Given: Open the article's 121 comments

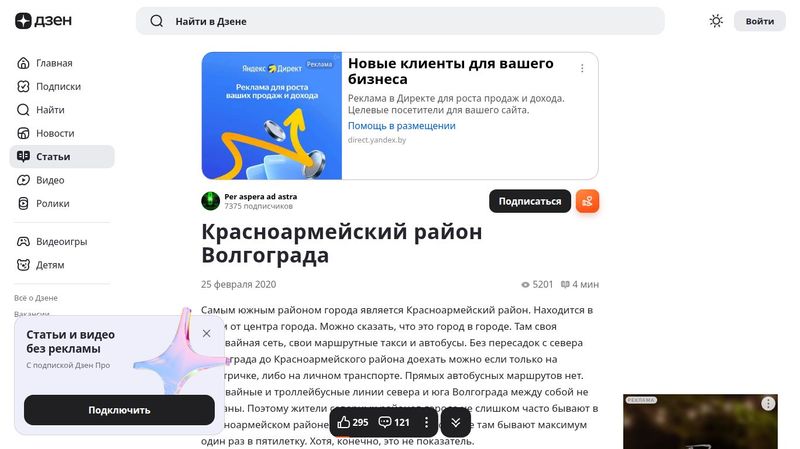Looking at the screenshot, I should (x=394, y=422).
